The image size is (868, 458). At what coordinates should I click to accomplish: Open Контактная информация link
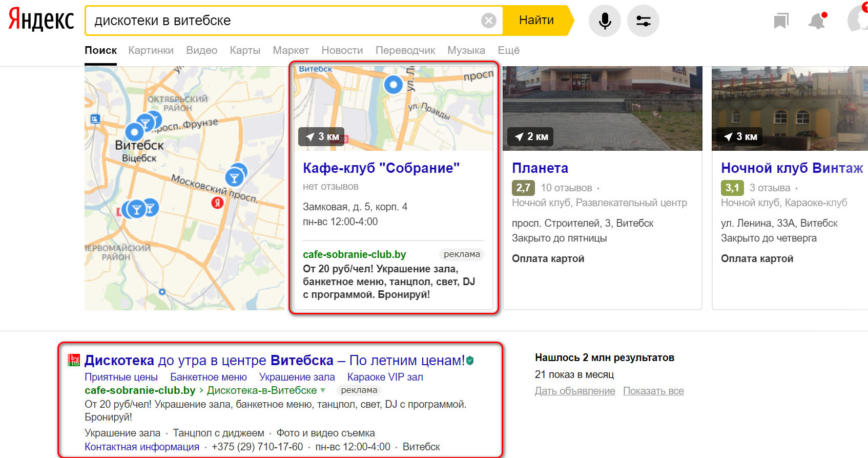[x=142, y=447]
